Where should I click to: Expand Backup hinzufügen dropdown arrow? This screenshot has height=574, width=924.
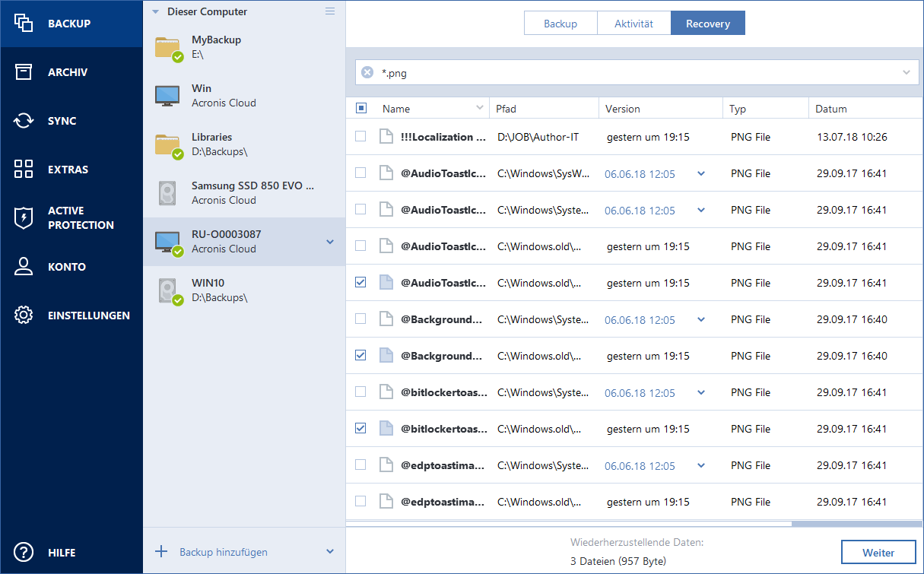coord(330,552)
